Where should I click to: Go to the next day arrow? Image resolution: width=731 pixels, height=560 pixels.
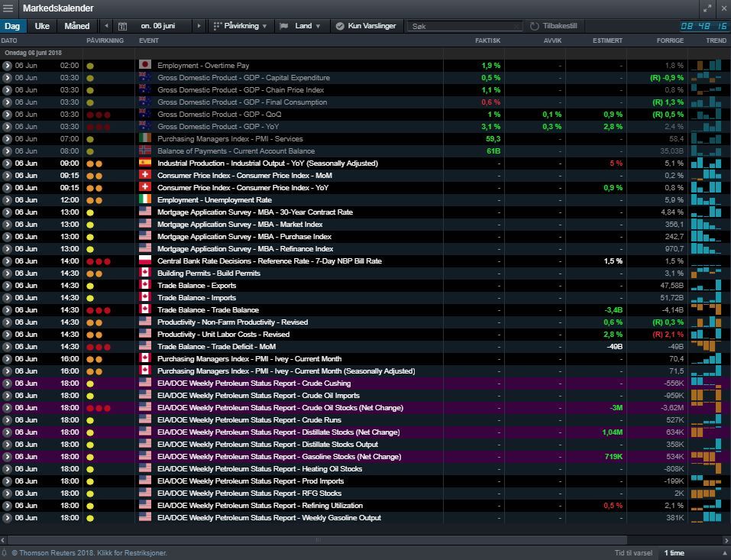[199, 26]
